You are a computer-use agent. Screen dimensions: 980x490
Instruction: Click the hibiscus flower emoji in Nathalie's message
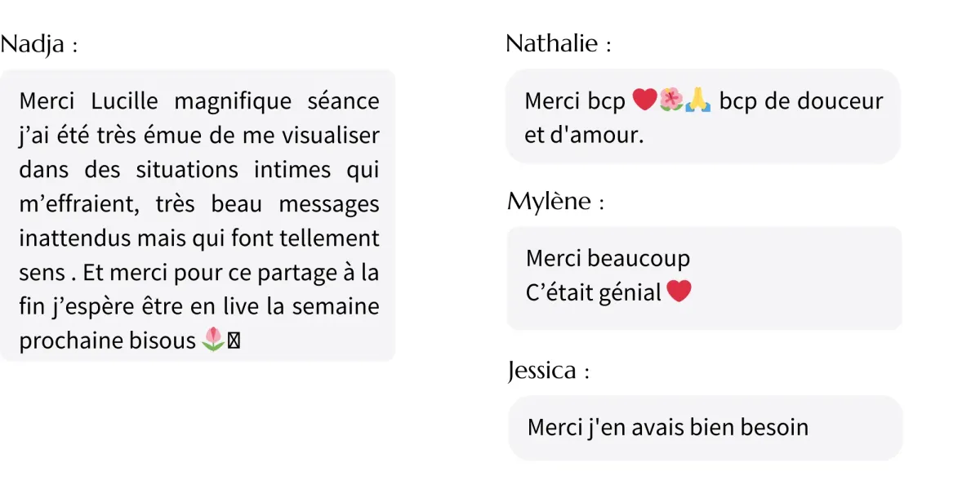point(671,100)
